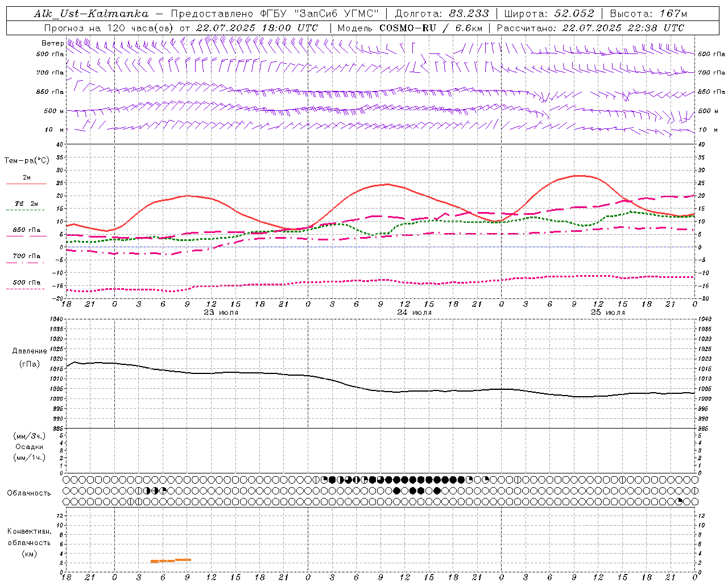728x582 pixels.
Task: Click the orange convective cloud bar
Action: tap(171, 560)
